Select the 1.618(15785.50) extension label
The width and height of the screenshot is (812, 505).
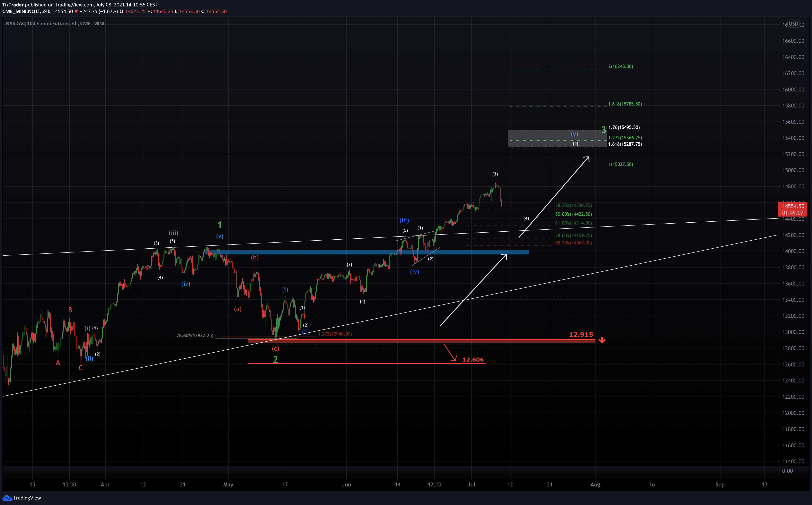(625, 104)
